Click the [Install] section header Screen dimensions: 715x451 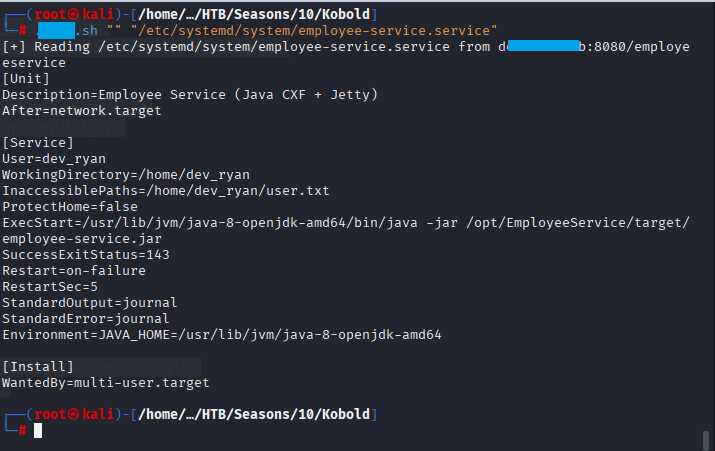pyautogui.click(x=33, y=366)
